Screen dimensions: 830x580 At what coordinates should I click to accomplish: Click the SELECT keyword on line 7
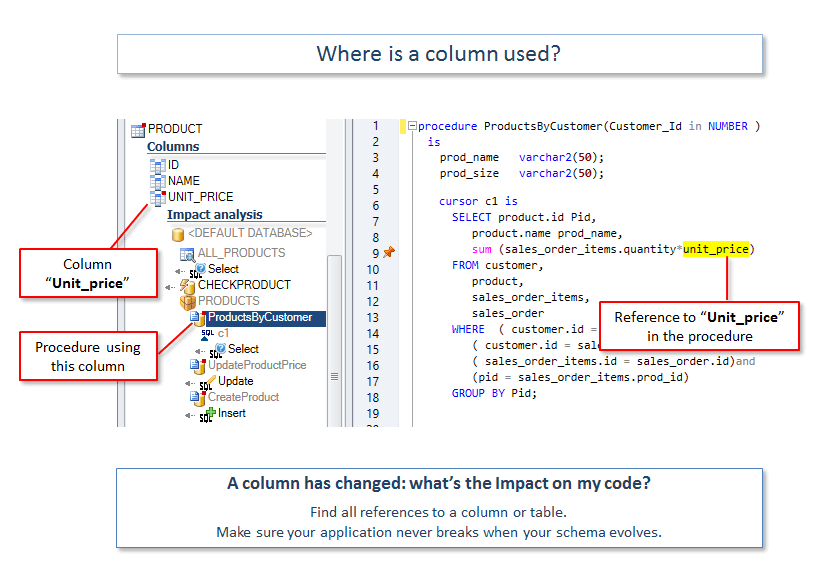coord(471,218)
